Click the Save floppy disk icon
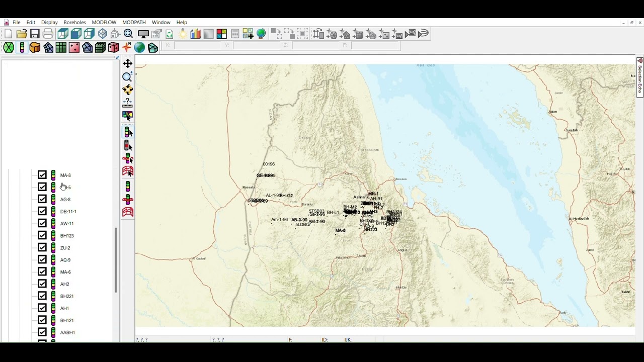Image resolution: width=644 pixels, height=362 pixels. 35,34
